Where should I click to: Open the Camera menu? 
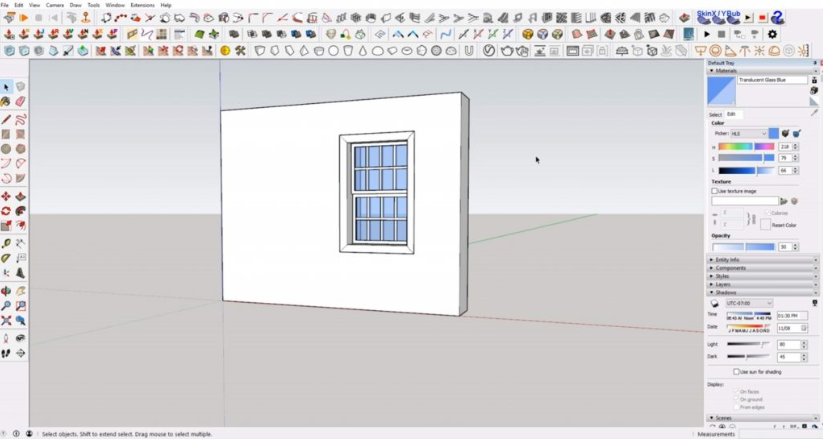click(x=55, y=5)
